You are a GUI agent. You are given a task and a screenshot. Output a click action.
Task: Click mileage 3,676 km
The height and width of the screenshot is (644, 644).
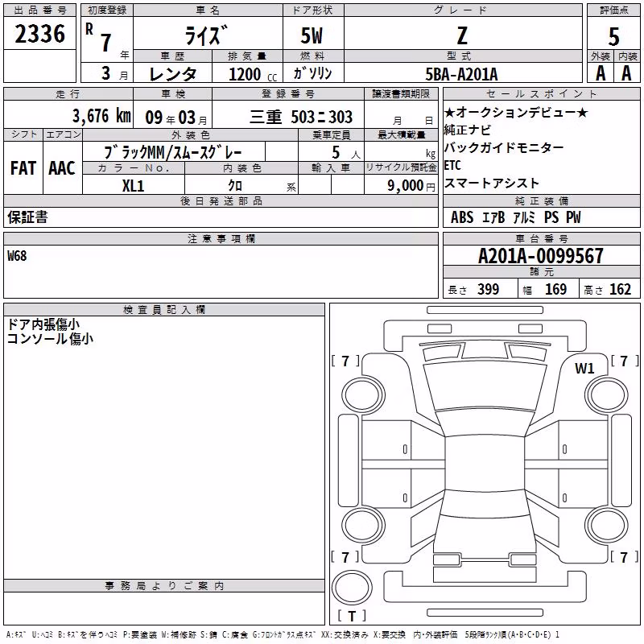pos(102,116)
